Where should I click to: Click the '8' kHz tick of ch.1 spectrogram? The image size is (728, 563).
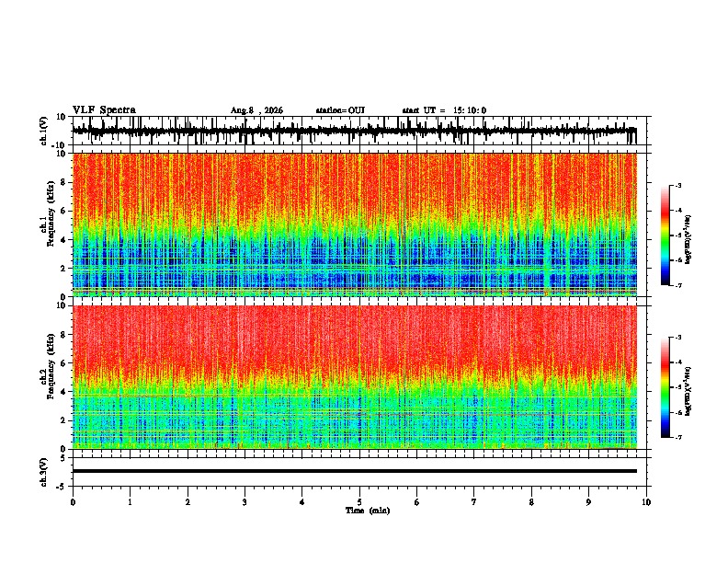64,182
